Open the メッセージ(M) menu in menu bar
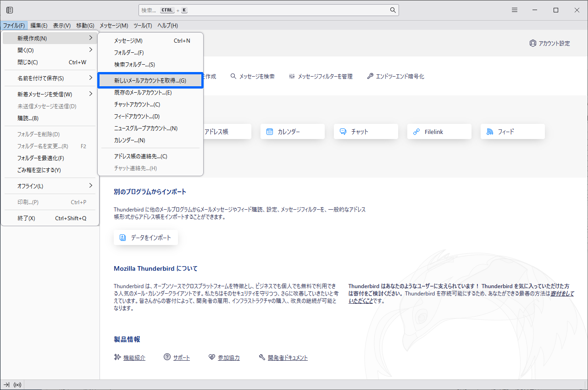 click(114, 26)
